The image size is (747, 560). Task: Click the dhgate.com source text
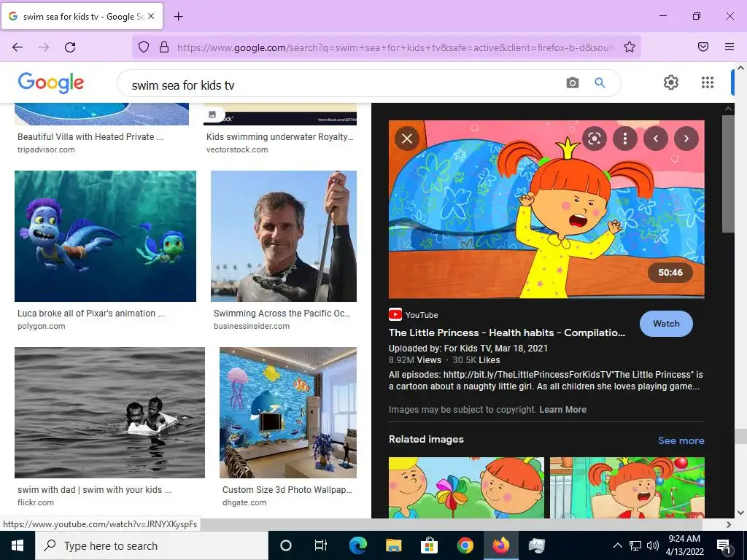pos(244,502)
